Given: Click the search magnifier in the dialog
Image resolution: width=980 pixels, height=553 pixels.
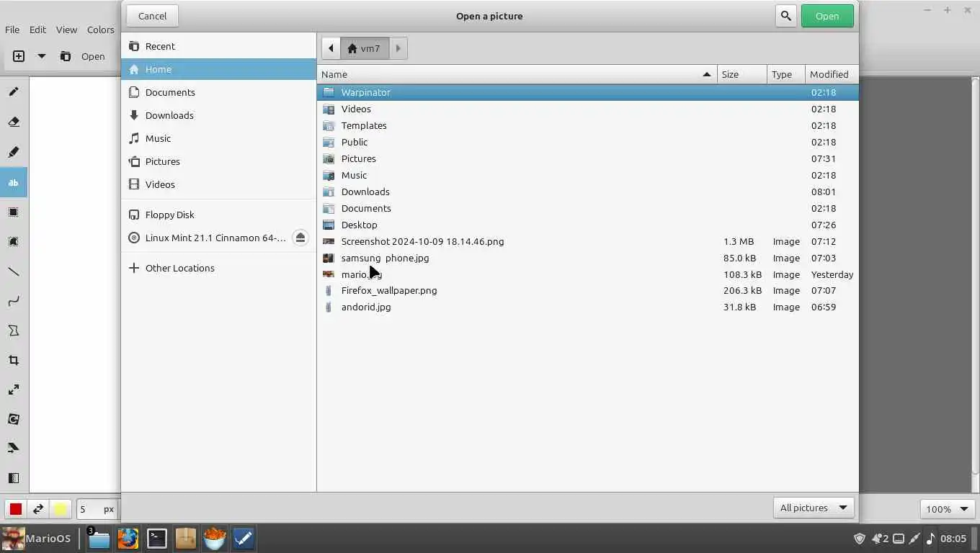Looking at the screenshot, I should (x=785, y=16).
